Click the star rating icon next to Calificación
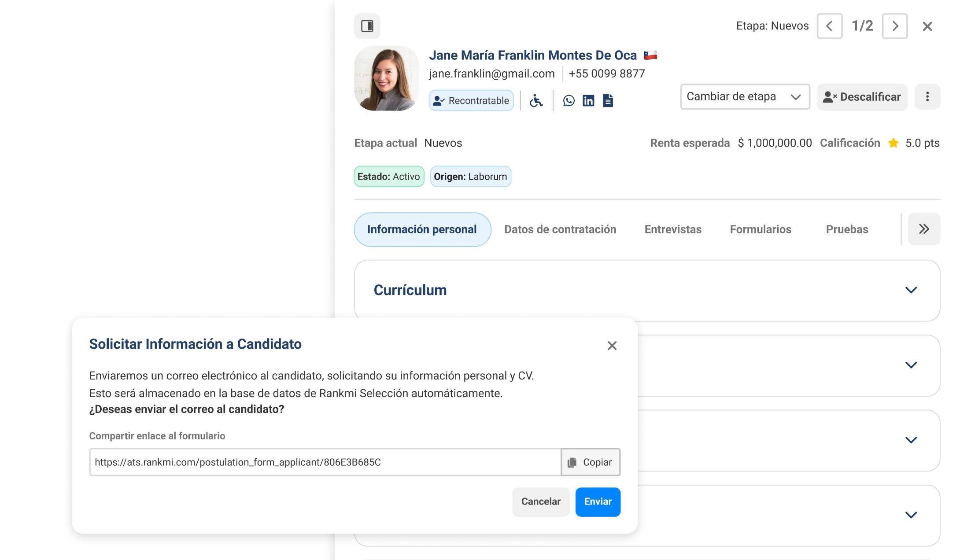Image resolution: width=960 pixels, height=560 pixels. [x=894, y=143]
